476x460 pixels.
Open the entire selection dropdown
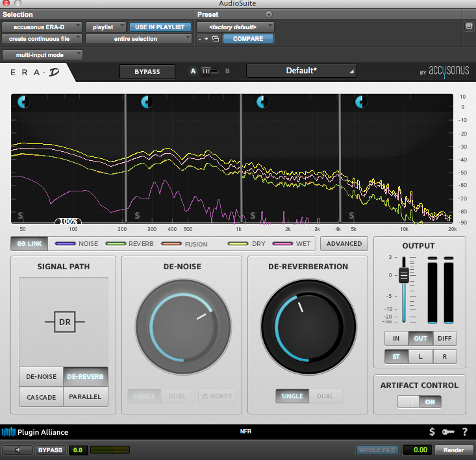[138, 39]
